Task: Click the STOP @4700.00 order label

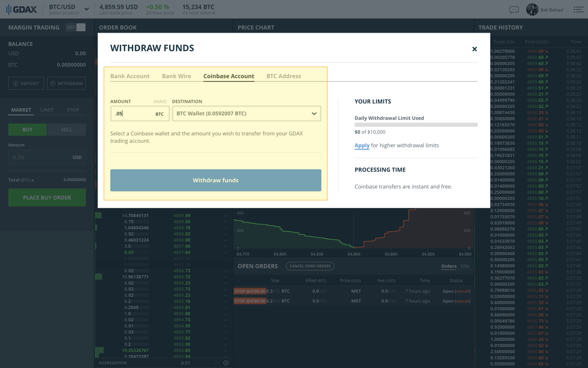Action: (249, 291)
